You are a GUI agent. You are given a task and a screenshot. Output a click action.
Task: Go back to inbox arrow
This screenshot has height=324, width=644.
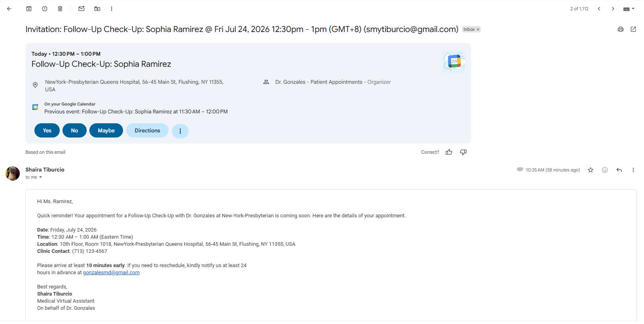pos(9,9)
